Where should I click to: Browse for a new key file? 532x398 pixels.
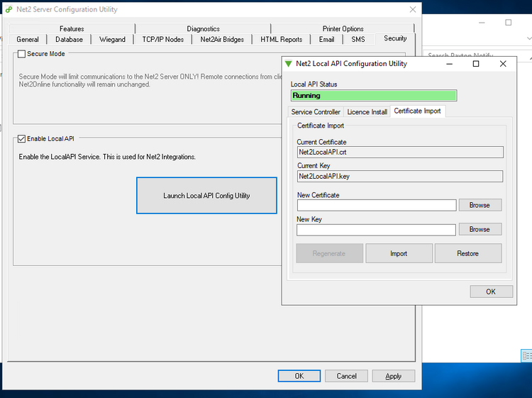point(480,229)
